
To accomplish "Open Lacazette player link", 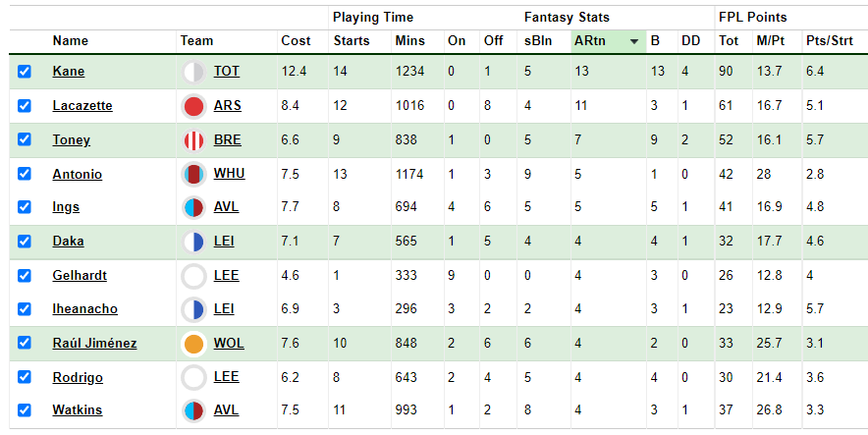I will pyautogui.click(x=82, y=106).
